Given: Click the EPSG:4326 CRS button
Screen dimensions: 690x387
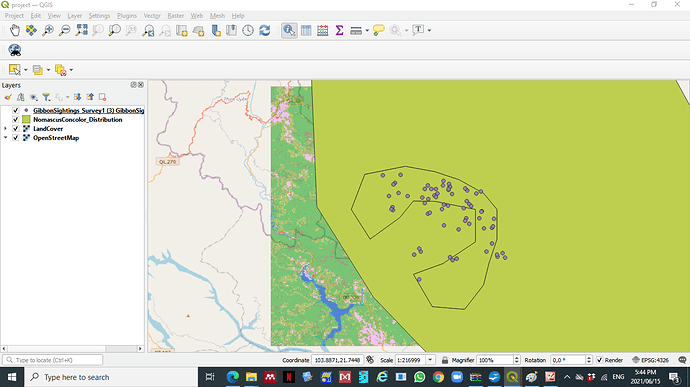Looking at the screenshot, I should coord(650,360).
